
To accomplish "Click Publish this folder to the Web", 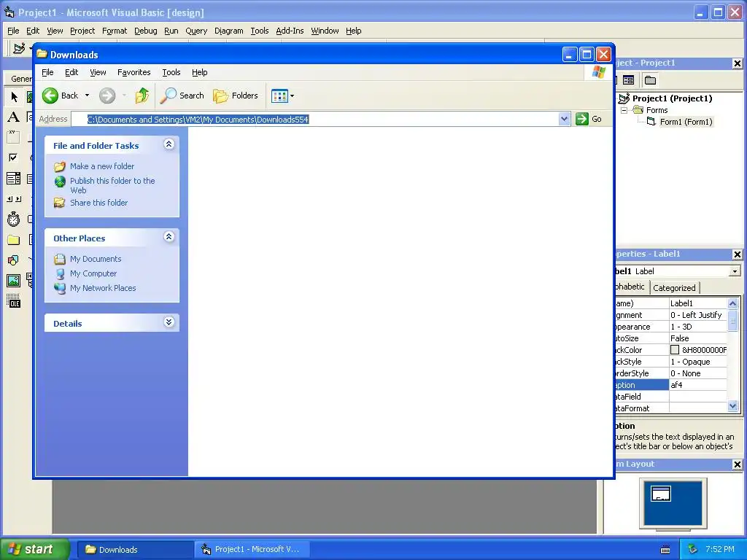I will pyautogui.click(x=112, y=185).
